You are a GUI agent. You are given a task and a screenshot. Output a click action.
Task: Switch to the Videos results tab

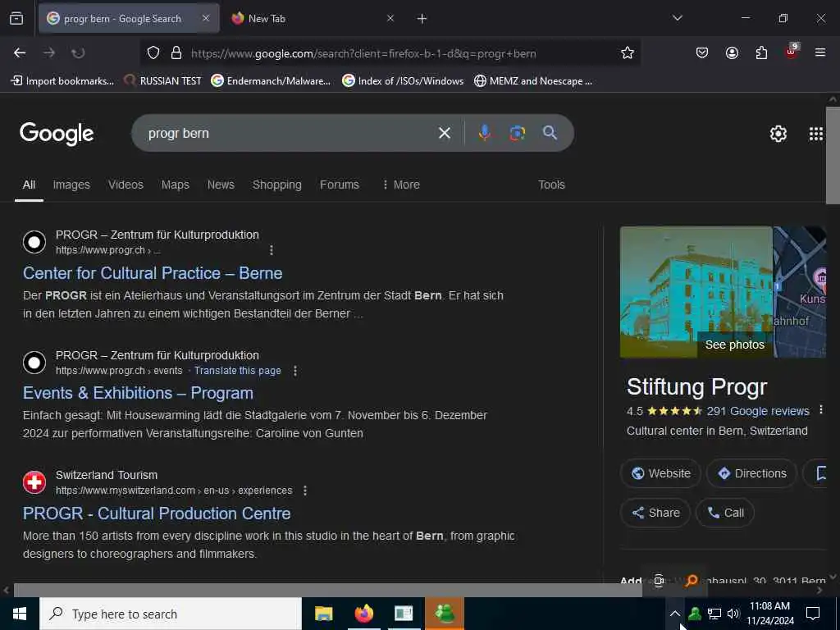tap(126, 185)
